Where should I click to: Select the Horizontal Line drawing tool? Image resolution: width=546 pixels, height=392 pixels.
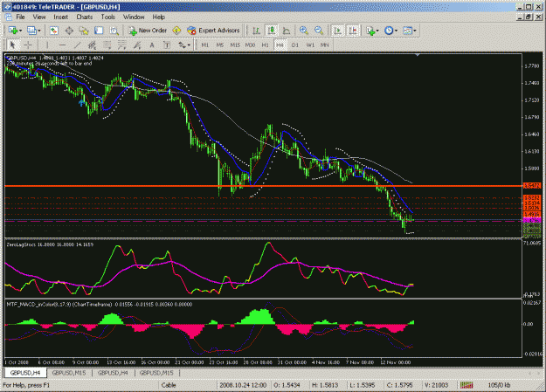point(62,45)
